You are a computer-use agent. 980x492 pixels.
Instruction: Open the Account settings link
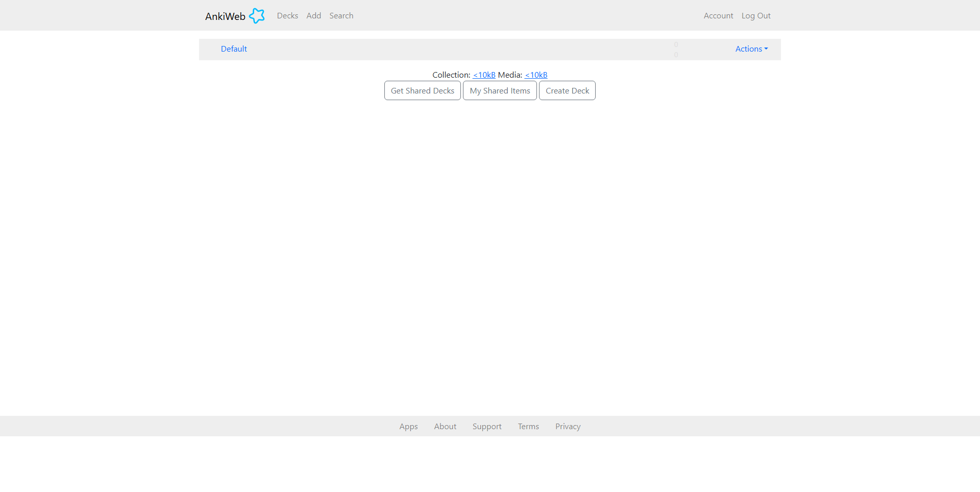point(718,16)
